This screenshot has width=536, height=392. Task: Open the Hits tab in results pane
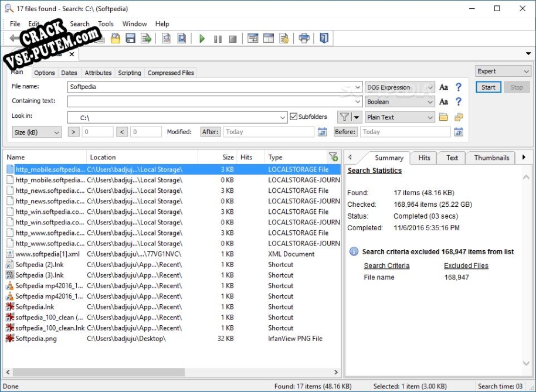tap(424, 158)
